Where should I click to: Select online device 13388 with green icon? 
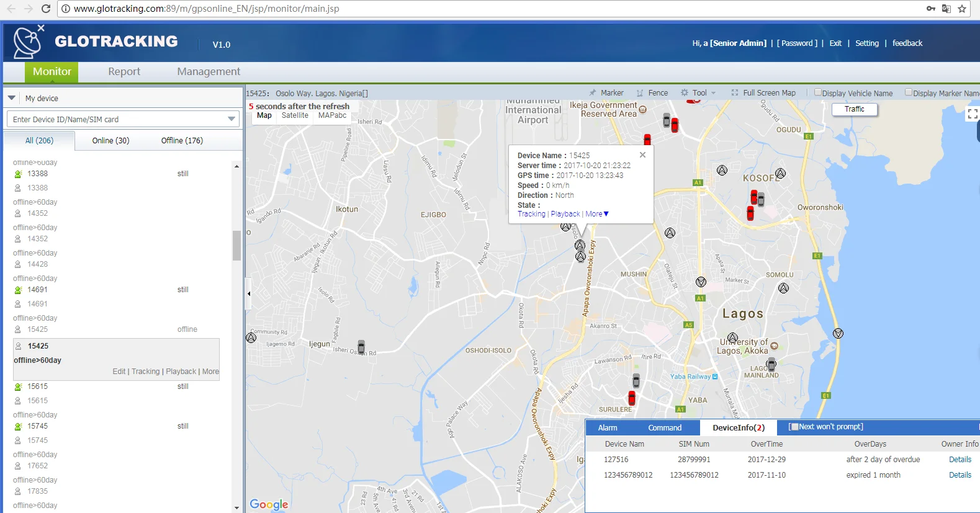coord(18,174)
